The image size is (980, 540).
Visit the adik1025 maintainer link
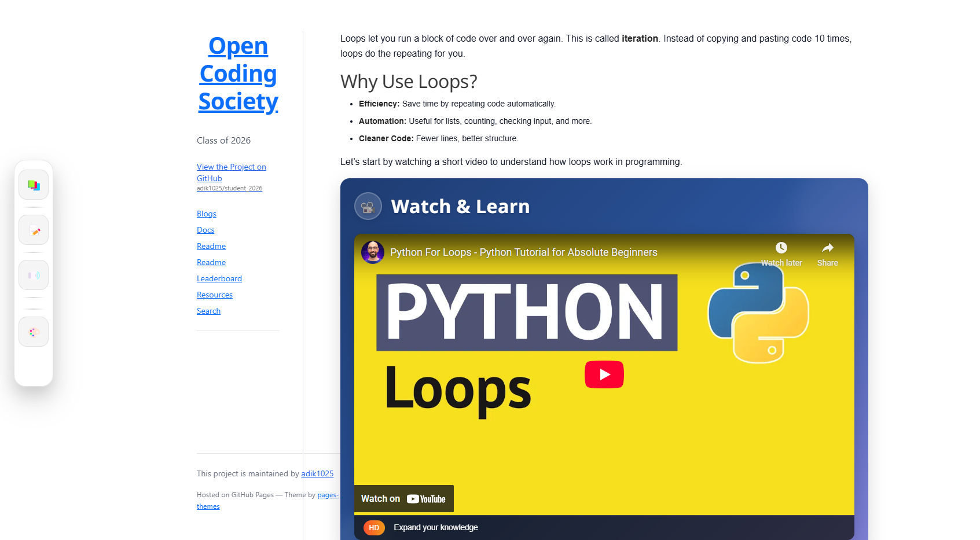(317, 473)
